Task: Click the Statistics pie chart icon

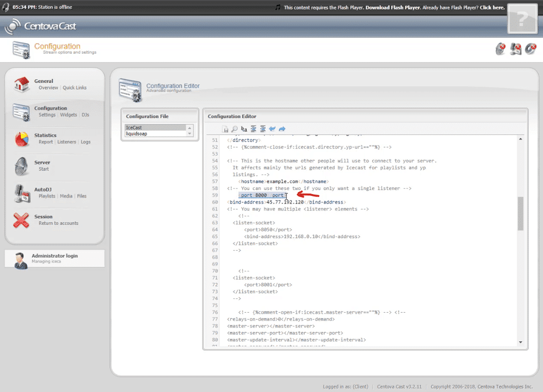Action: click(x=21, y=139)
